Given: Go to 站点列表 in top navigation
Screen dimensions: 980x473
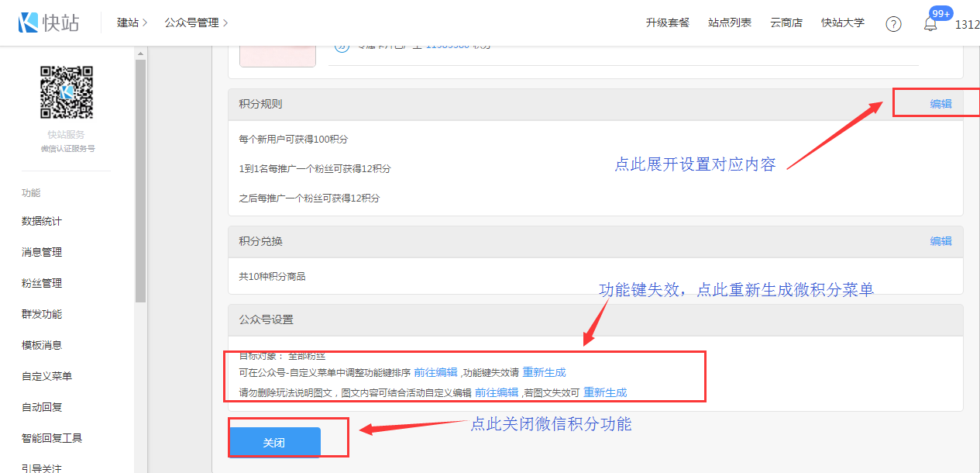Looking at the screenshot, I should point(729,23).
